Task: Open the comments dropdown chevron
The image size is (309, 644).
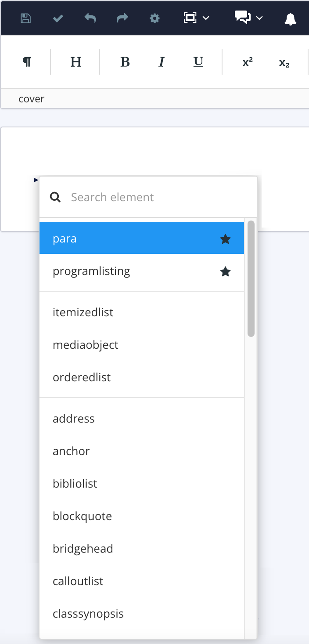Action: point(259,18)
